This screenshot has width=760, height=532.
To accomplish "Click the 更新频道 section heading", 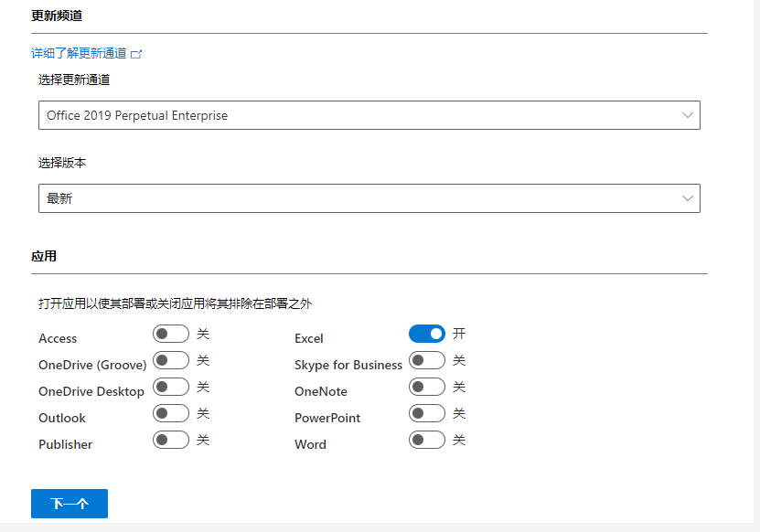I will pos(57,16).
